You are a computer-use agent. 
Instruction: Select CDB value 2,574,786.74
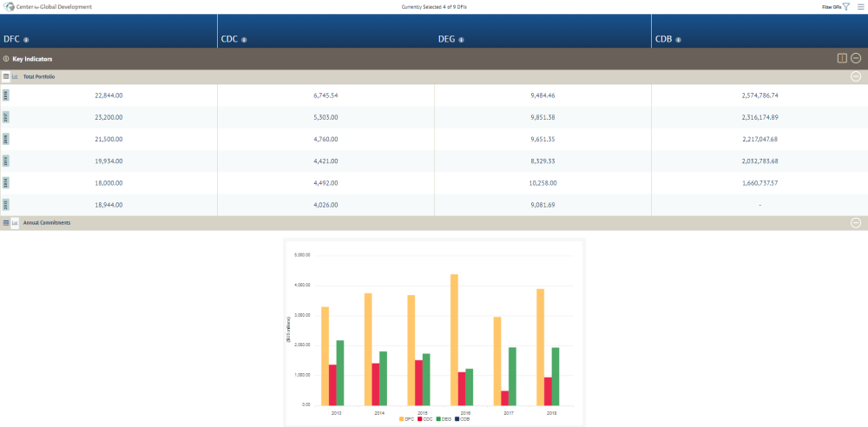click(x=759, y=95)
